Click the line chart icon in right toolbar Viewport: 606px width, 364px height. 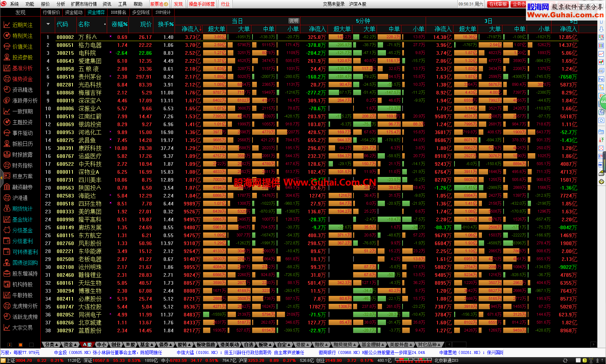[x=601, y=54]
